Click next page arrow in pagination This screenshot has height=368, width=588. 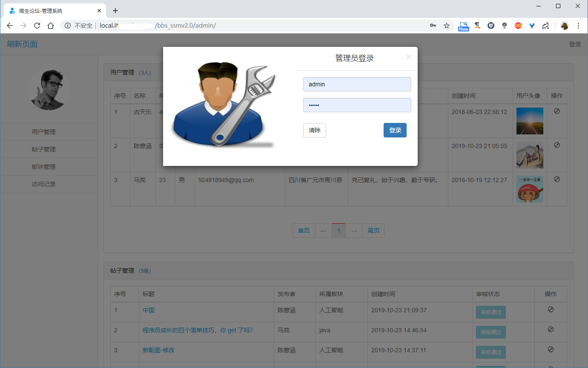click(354, 231)
